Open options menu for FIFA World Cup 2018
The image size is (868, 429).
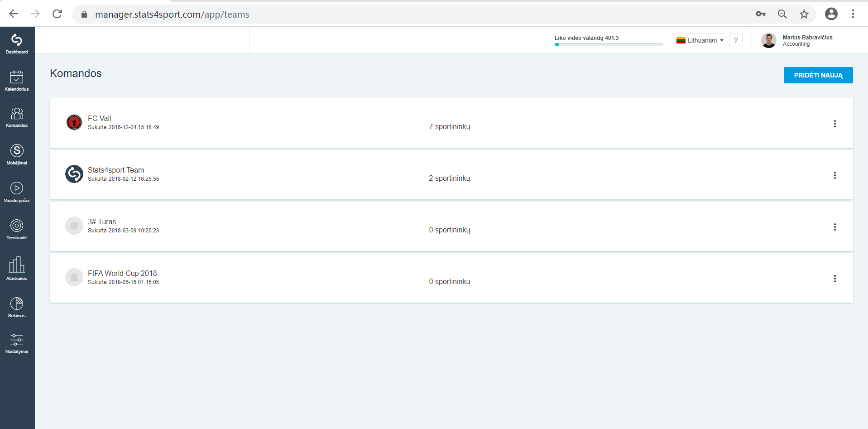coord(835,279)
